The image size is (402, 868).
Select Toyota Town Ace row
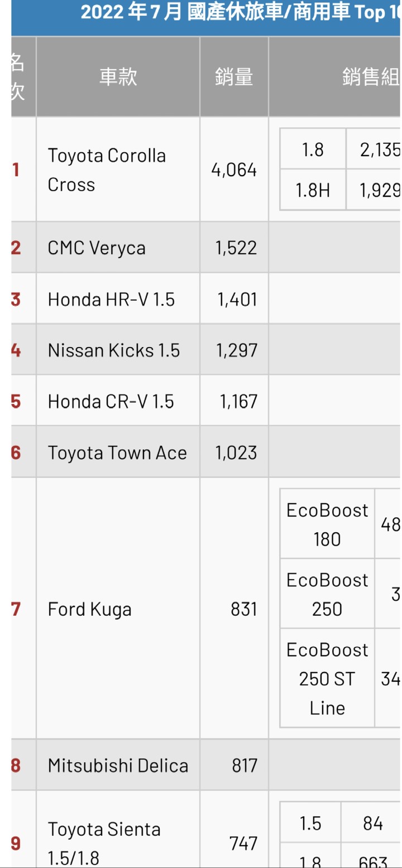coord(205,452)
